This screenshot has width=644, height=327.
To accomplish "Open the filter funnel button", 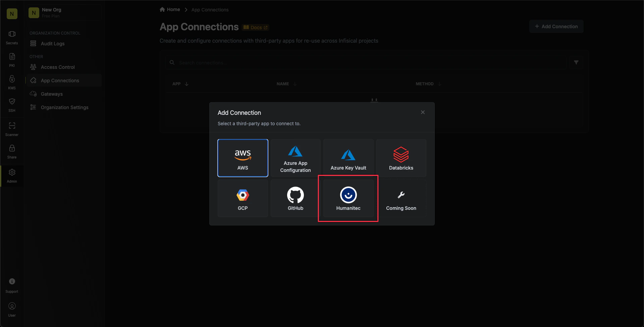I will click(x=576, y=62).
